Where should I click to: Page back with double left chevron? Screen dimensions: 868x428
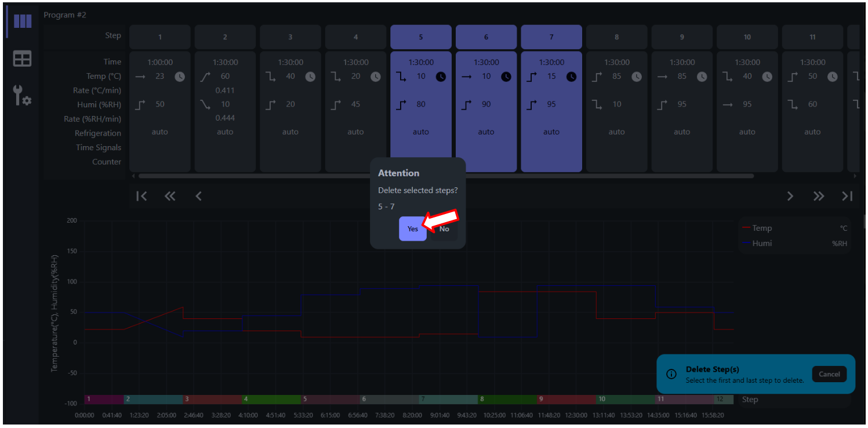click(170, 196)
